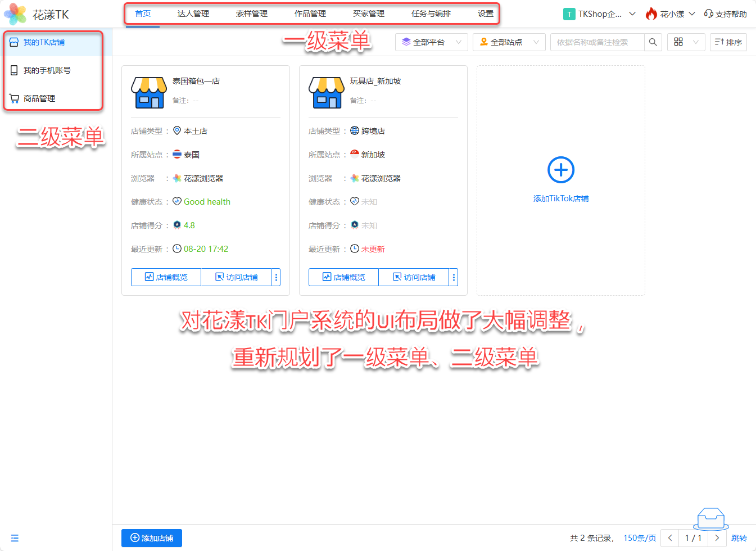Screen dimensions: 756x551
Task: Click 店铺概览 button for 泰国箱包一店
Action: tap(166, 277)
